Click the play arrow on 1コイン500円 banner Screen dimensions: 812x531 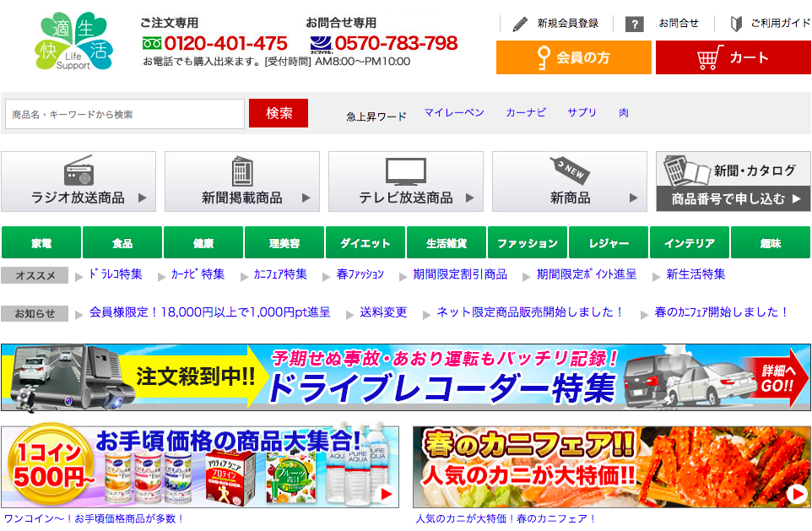[386, 494]
